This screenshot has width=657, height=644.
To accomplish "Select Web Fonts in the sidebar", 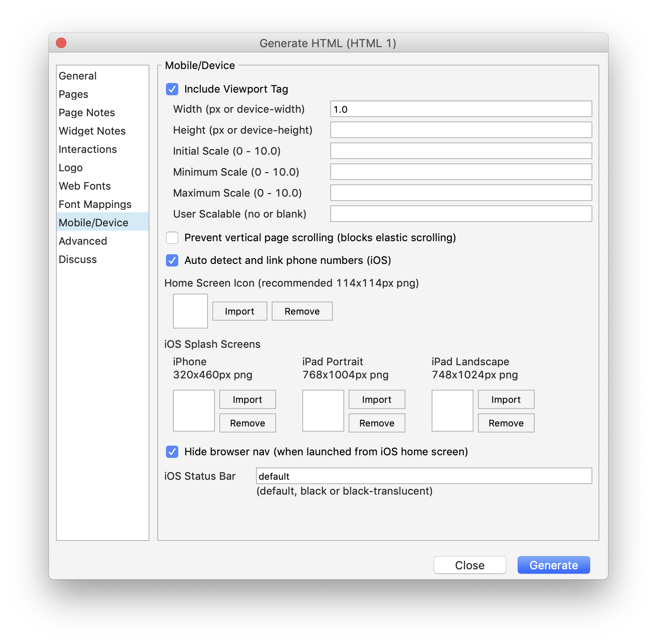I will click(x=85, y=186).
